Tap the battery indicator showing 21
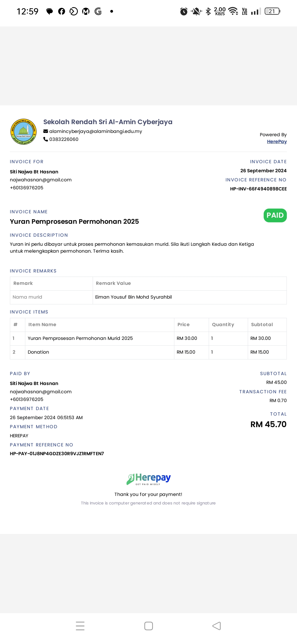Viewport: 297px width, 644px height. 272,11
